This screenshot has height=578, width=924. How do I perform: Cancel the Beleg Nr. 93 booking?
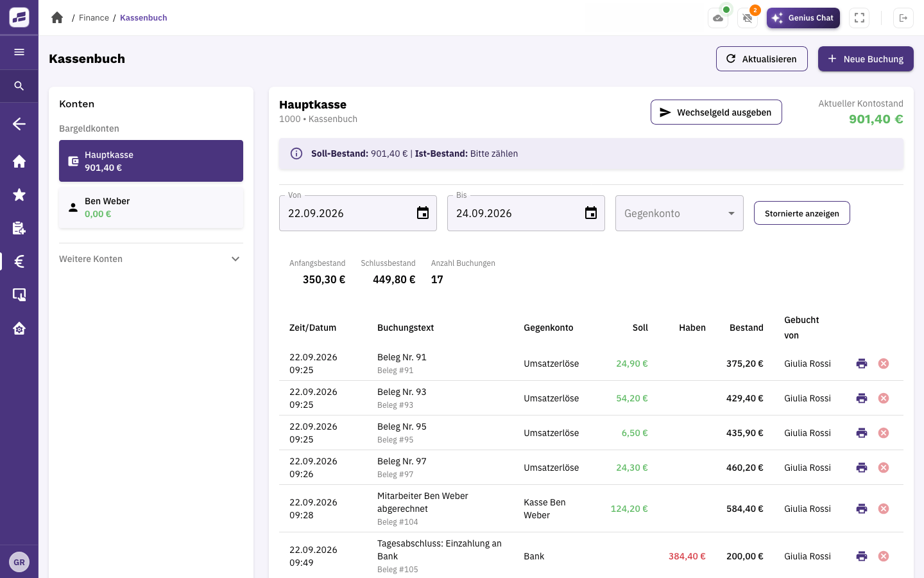click(x=884, y=398)
